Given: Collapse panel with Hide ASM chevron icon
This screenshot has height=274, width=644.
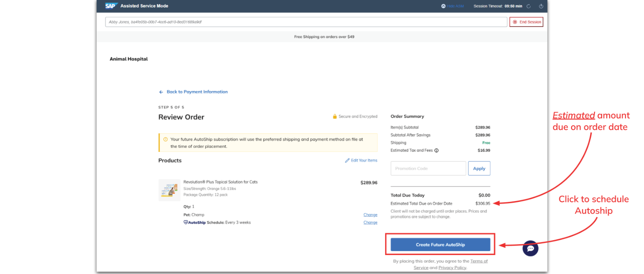Looking at the screenshot, I should 443,6.
